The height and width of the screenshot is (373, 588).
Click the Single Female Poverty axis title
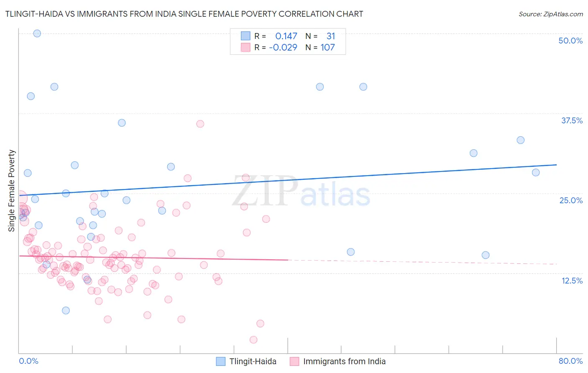coord(12,191)
